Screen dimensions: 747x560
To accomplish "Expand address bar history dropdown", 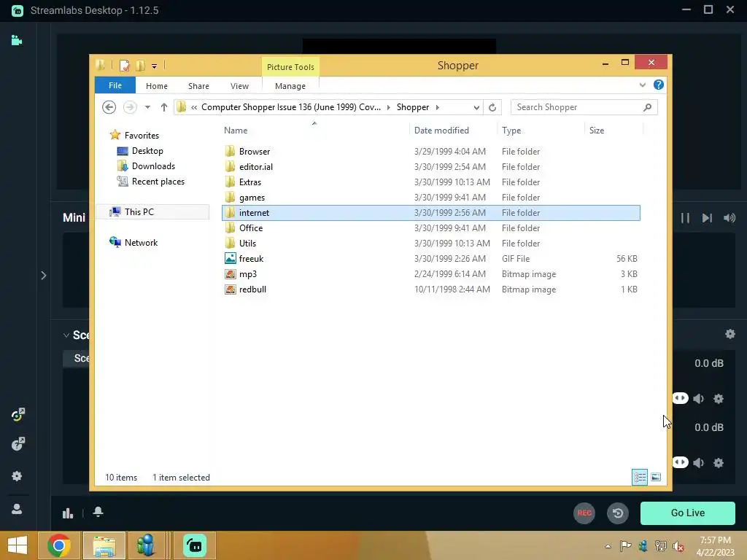I will click(x=476, y=108).
